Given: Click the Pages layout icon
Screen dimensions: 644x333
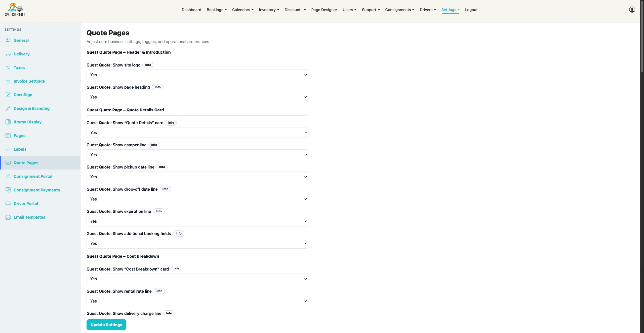Looking at the screenshot, I should 8,136.
